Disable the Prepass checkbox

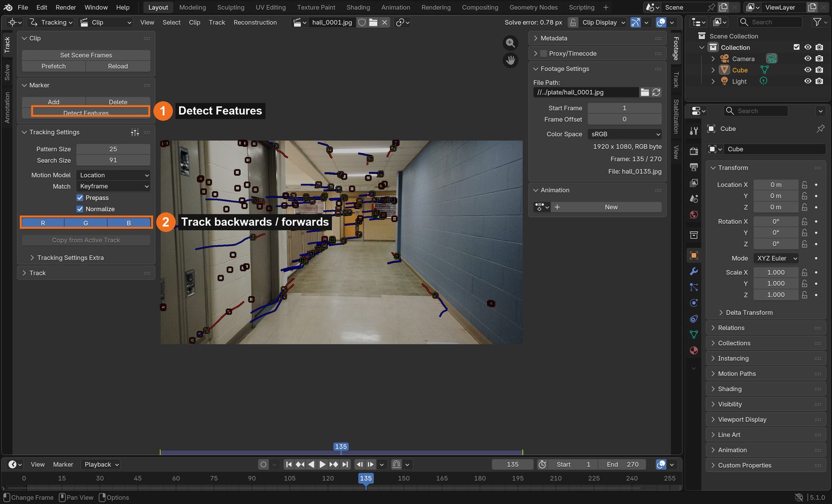pos(80,198)
